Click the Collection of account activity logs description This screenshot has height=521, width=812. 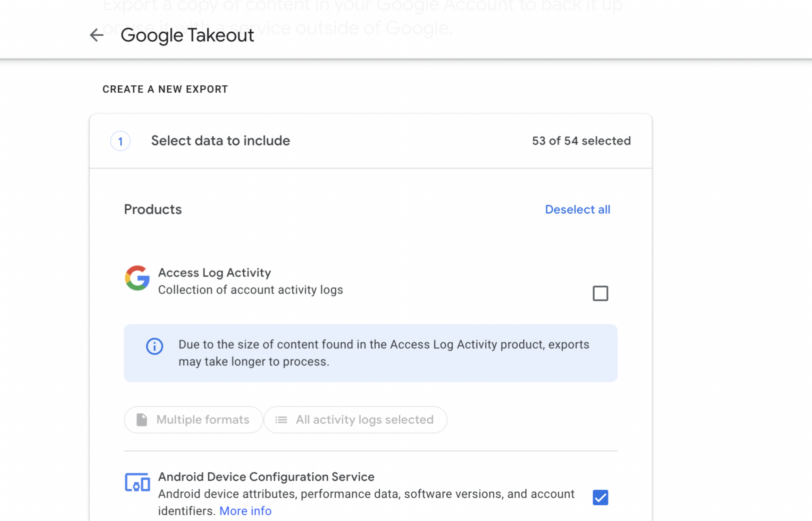pyautogui.click(x=251, y=290)
